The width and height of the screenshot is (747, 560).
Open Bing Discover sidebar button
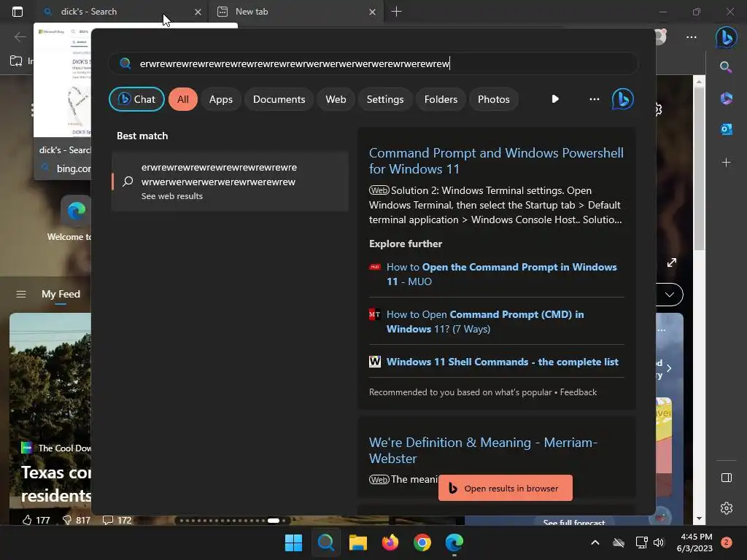tap(726, 36)
